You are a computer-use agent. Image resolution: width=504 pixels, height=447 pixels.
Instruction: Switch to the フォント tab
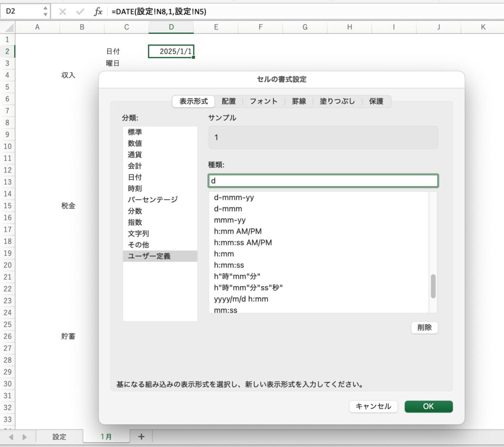pyautogui.click(x=263, y=101)
